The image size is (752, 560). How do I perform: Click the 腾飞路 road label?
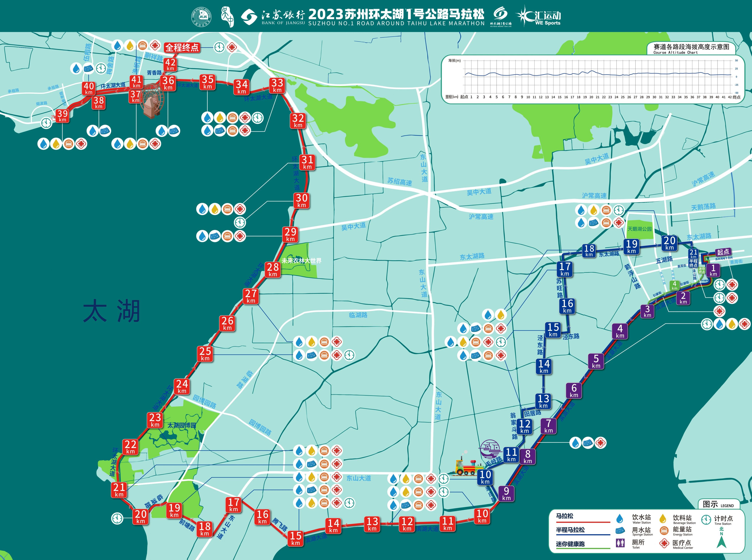279,524
